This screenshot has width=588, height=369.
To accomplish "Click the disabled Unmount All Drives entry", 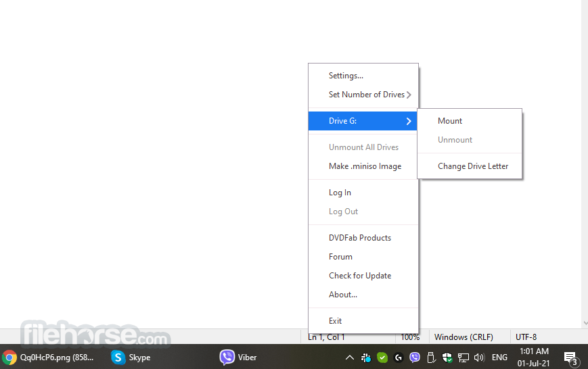I will click(363, 147).
